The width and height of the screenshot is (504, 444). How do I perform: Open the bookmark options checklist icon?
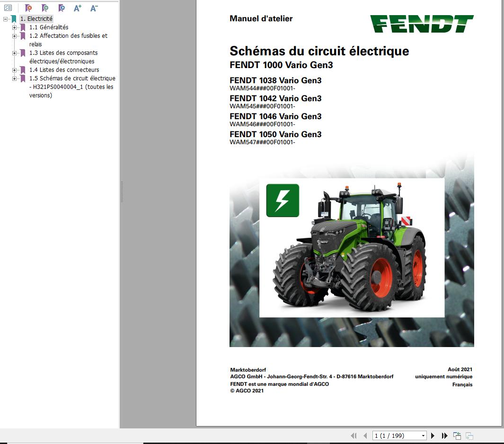click(8, 8)
